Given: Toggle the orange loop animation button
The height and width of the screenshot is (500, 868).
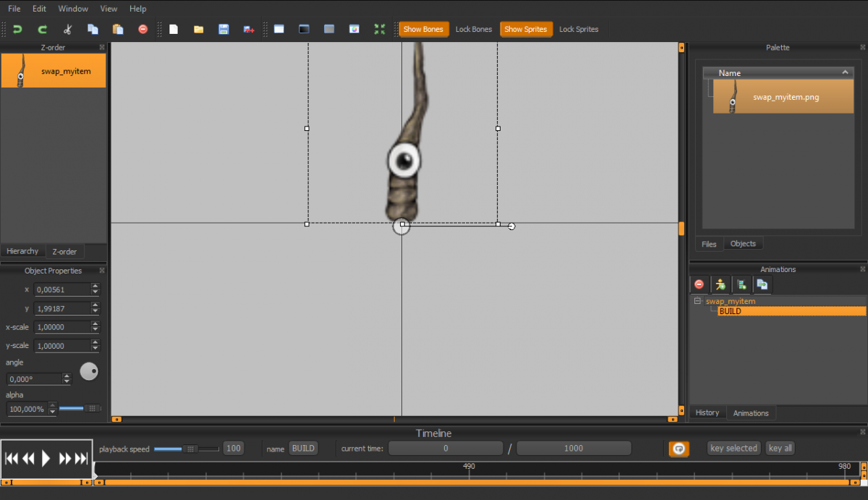Looking at the screenshot, I should [678, 449].
